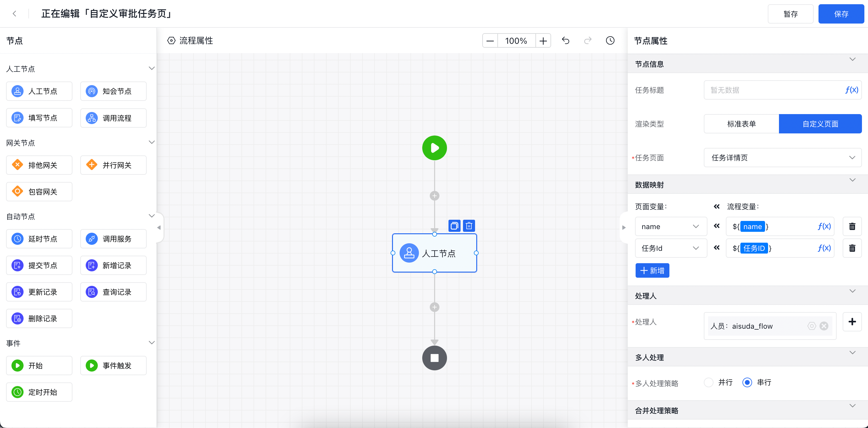868x428 pixels.
Task: Switch render type to 标准表单
Action: tap(741, 124)
